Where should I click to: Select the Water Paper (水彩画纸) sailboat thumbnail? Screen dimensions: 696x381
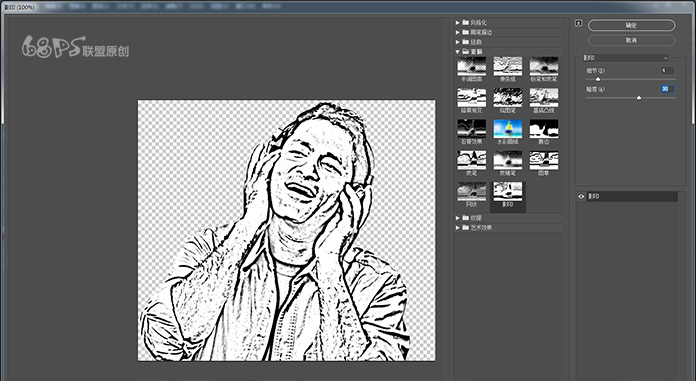[x=508, y=129]
